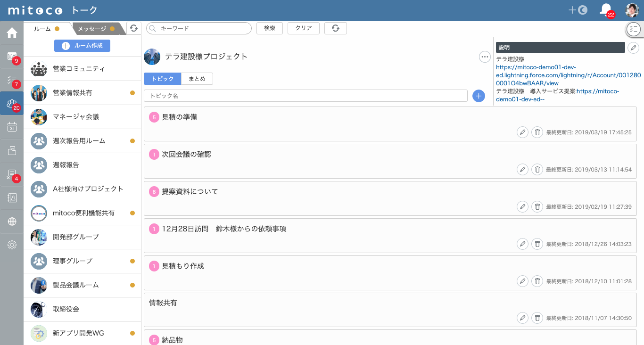Screen dimensions: 644x345
Task: Open the home icon in sidebar
Action: pyautogui.click(x=12, y=33)
